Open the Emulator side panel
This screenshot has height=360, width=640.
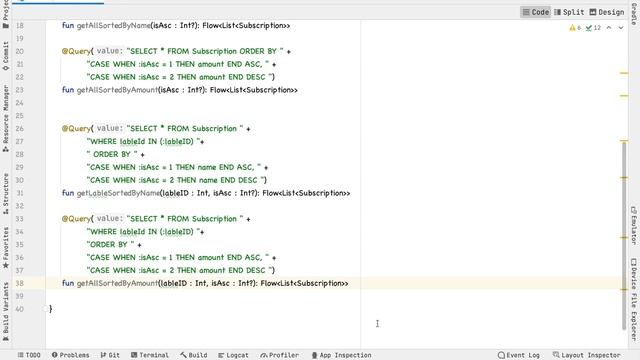click(x=633, y=226)
